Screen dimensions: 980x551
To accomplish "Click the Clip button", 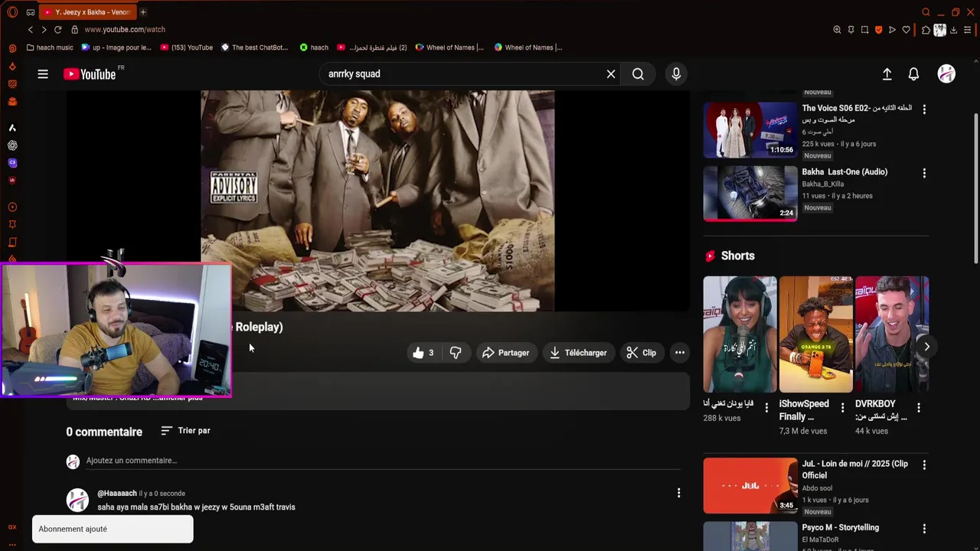I will click(x=642, y=353).
